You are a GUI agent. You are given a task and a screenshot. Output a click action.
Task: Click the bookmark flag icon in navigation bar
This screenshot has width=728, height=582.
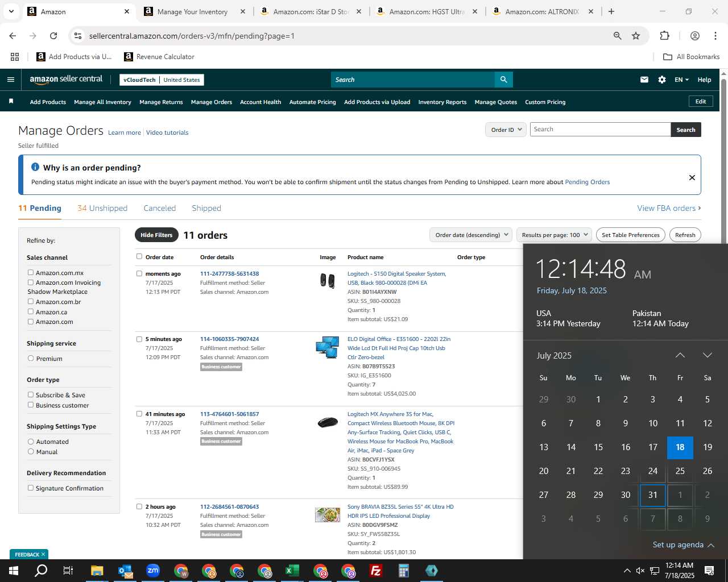(x=11, y=101)
